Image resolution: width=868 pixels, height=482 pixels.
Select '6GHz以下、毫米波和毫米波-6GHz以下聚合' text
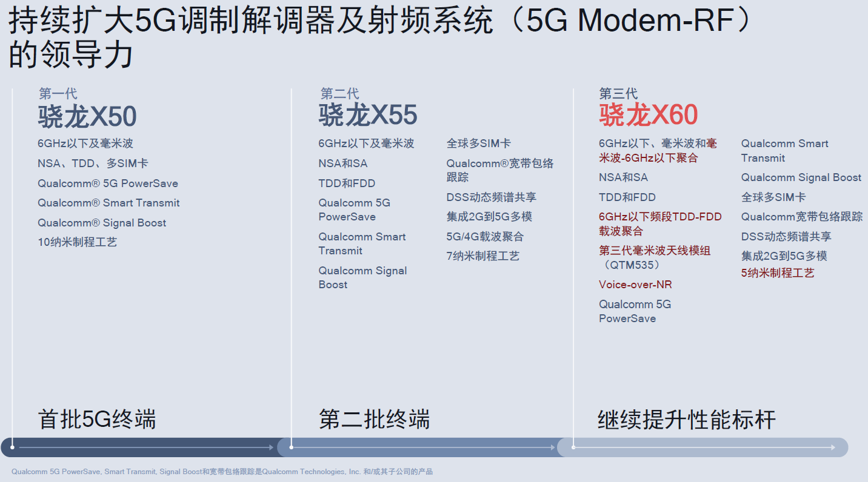pos(658,151)
